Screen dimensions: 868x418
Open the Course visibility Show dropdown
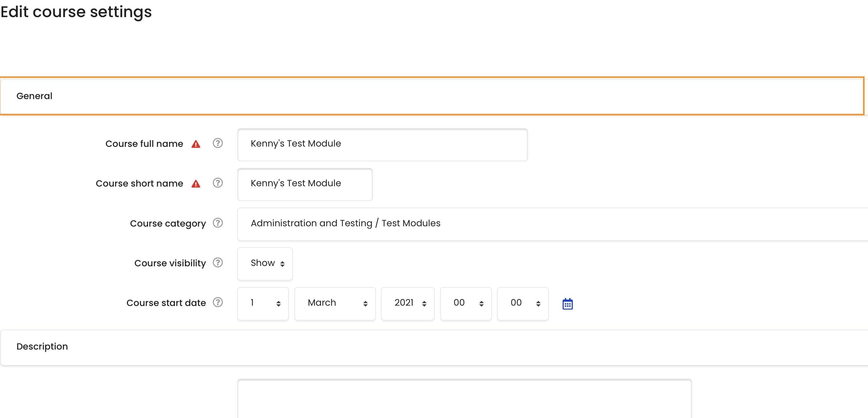(x=265, y=263)
